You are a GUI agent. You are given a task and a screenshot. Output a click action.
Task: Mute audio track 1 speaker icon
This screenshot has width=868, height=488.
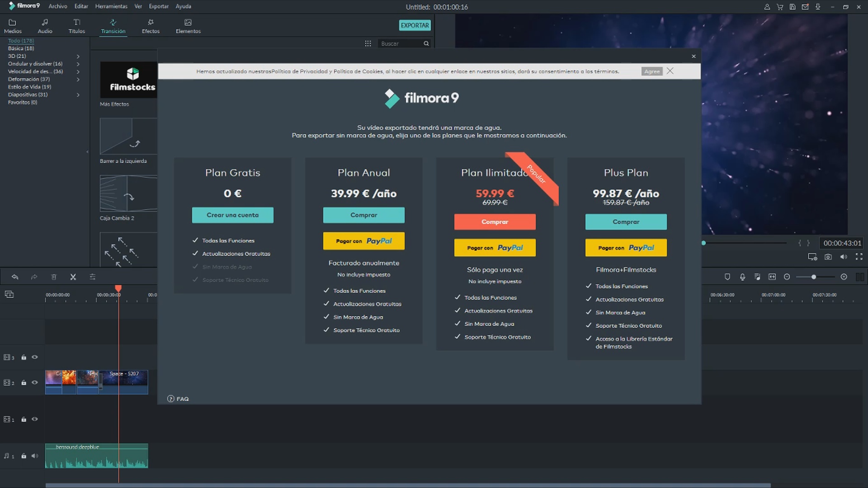pyautogui.click(x=35, y=456)
